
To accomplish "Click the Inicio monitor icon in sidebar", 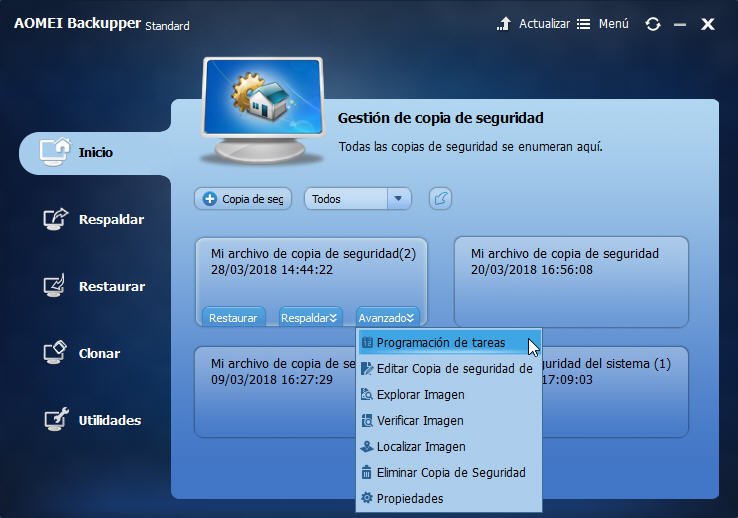I will point(55,151).
